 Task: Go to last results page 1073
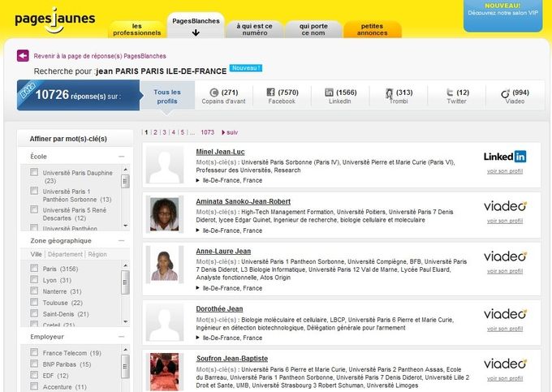[x=207, y=132]
